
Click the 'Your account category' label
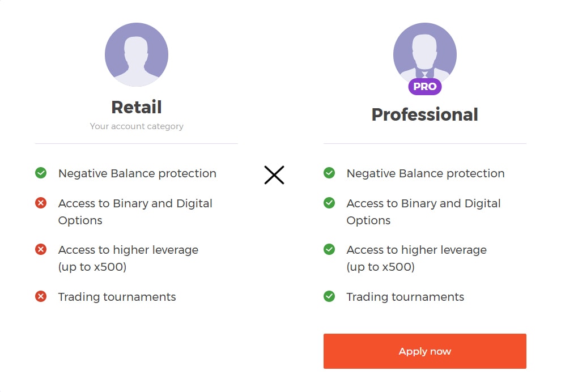pos(137,126)
